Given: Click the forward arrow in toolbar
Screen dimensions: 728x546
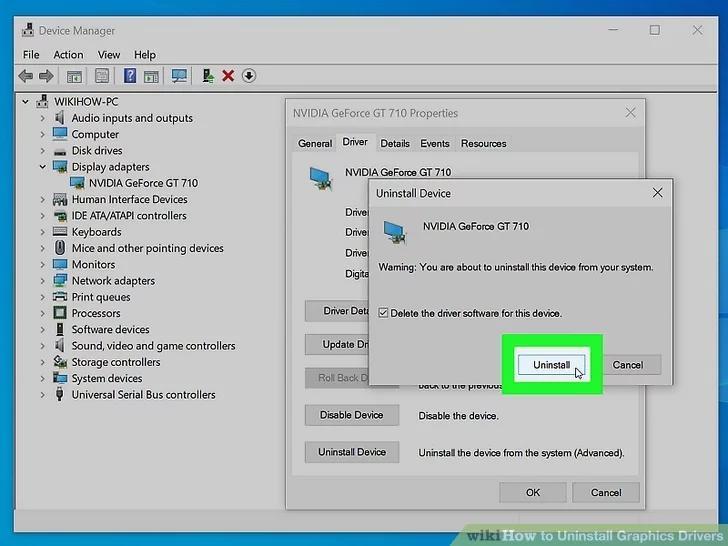Looking at the screenshot, I should click(46, 76).
